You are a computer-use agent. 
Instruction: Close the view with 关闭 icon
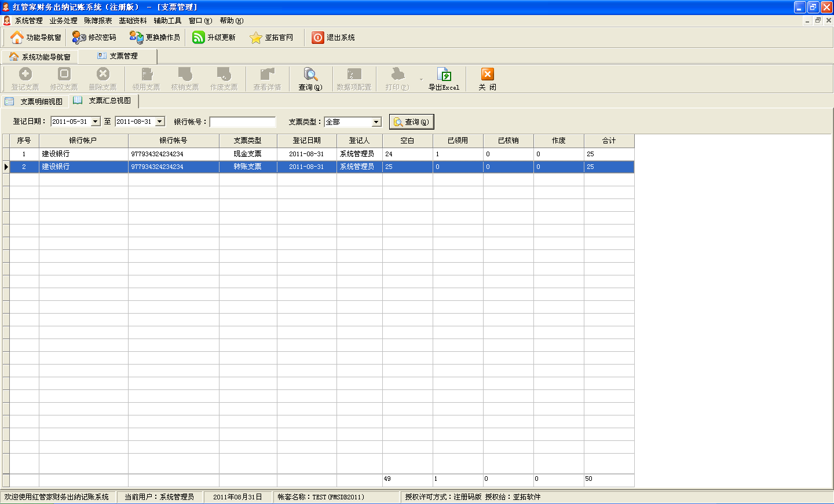click(x=487, y=75)
